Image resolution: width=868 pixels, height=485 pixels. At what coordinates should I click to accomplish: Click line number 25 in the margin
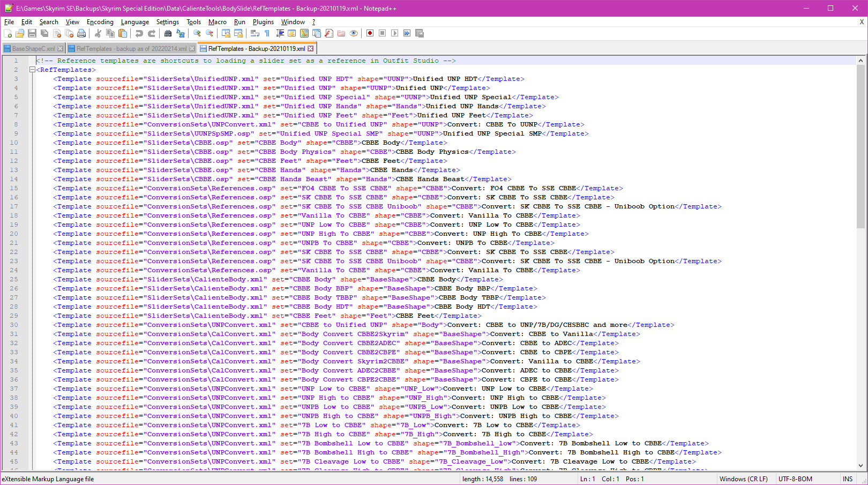click(x=14, y=279)
